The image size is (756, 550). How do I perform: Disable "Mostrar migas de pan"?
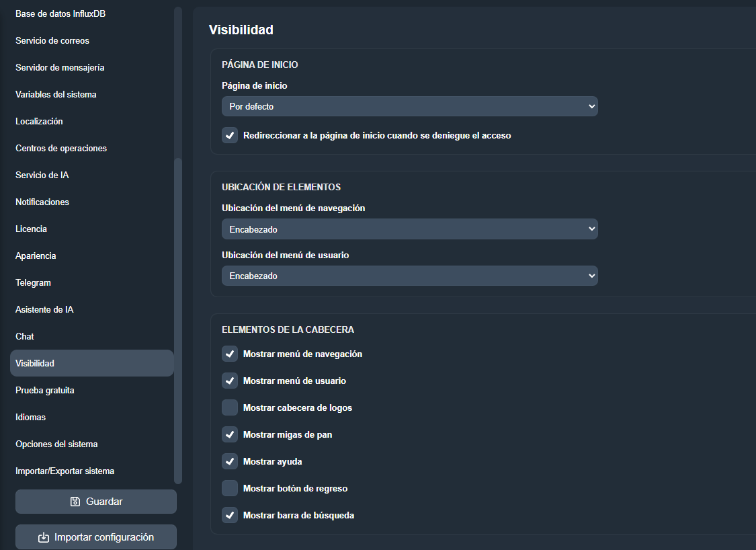230,434
